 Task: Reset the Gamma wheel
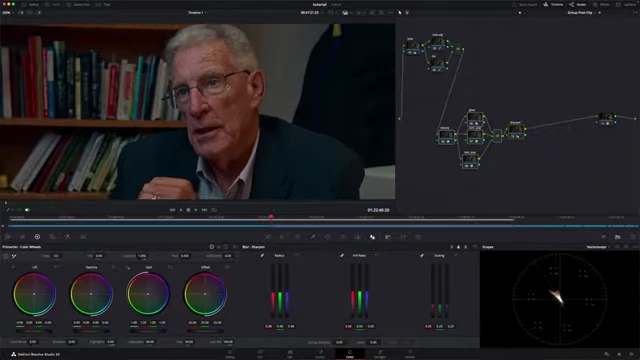pyautogui.click(x=113, y=267)
